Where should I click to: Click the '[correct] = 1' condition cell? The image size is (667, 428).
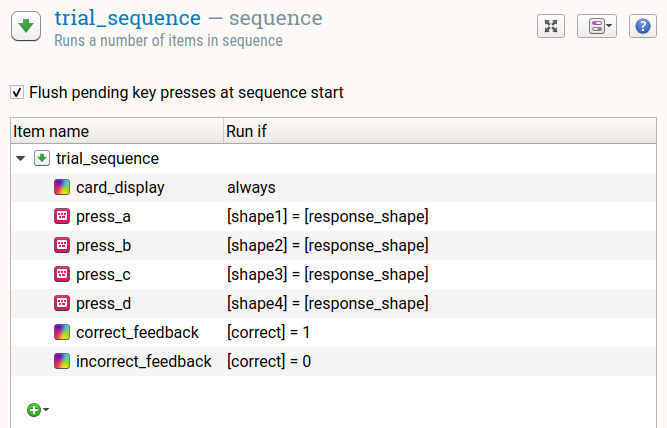[268, 332]
